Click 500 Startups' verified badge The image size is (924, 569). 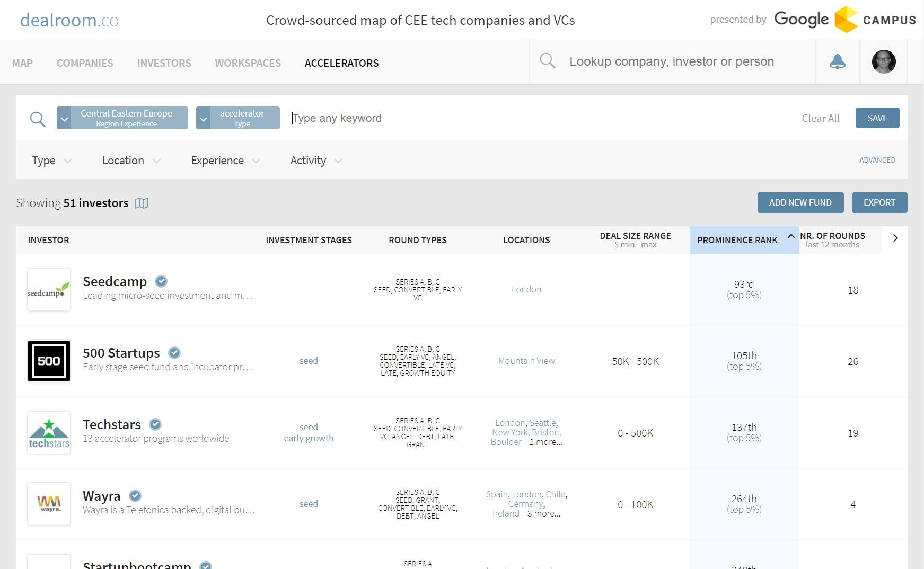(x=174, y=353)
